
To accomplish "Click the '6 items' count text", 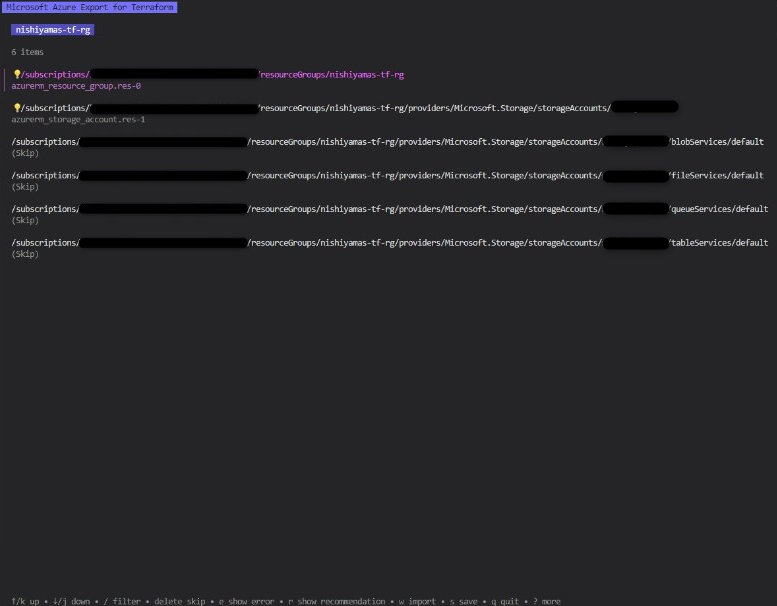I will tap(27, 52).
